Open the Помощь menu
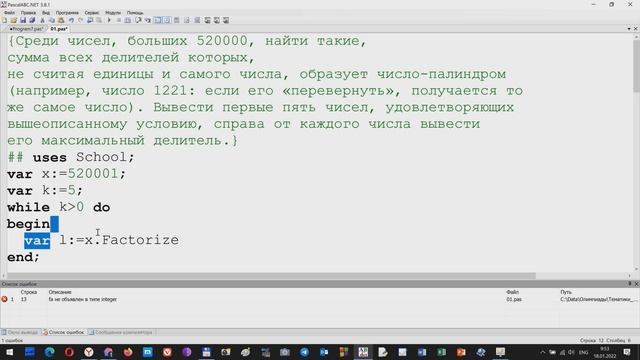The image size is (640, 360). 135,13
